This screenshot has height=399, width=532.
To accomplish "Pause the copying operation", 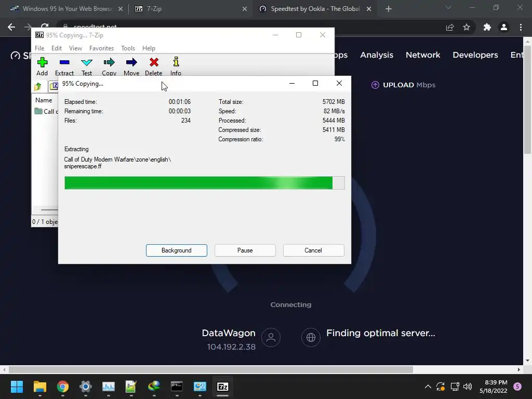I will click(x=245, y=250).
